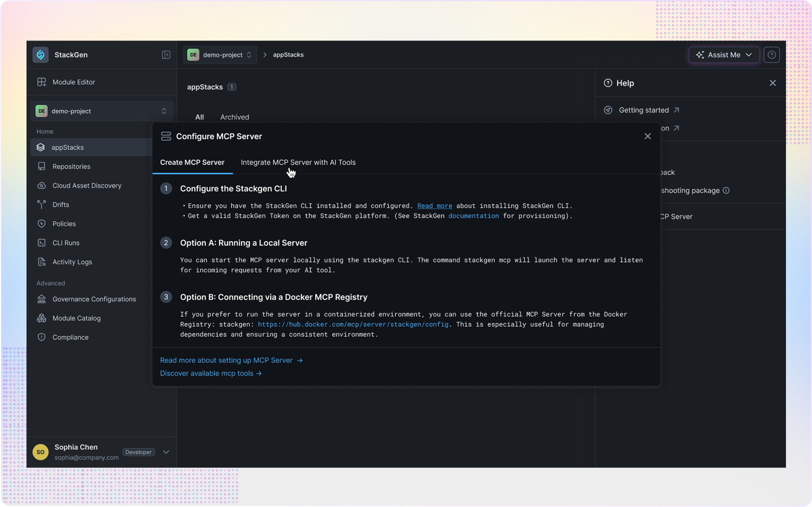812x507 pixels.
Task: Close the Configure MCP Server dialog
Action: tap(647, 136)
